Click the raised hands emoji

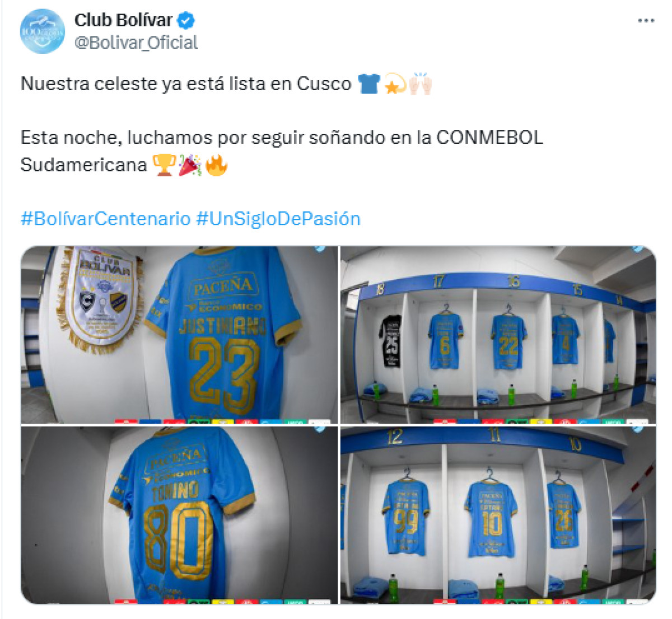point(420,83)
